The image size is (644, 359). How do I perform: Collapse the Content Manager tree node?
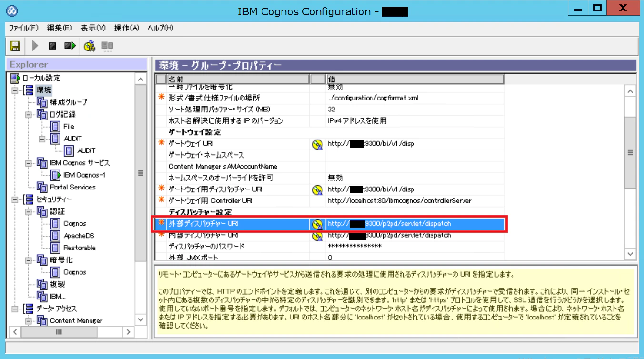[x=28, y=320]
